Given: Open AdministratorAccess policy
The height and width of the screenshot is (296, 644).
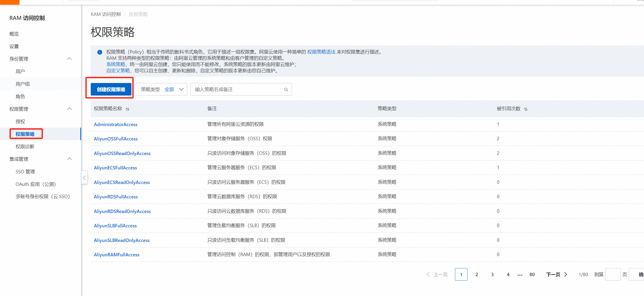Looking at the screenshot, I should click(x=116, y=125).
